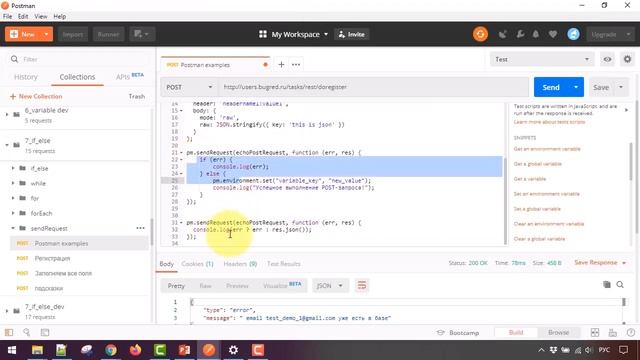The width and height of the screenshot is (640, 360).
Task: Open the JSON format dropdown
Action: tap(330, 285)
